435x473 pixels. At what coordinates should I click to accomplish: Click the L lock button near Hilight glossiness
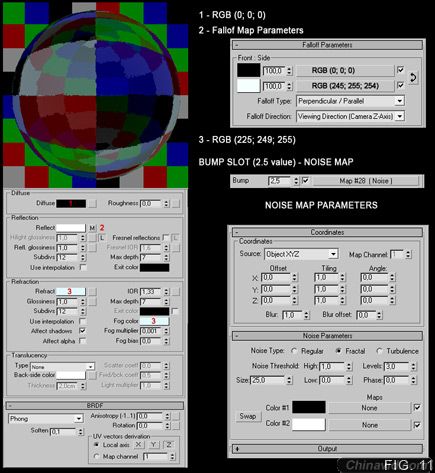[x=102, y=238]
